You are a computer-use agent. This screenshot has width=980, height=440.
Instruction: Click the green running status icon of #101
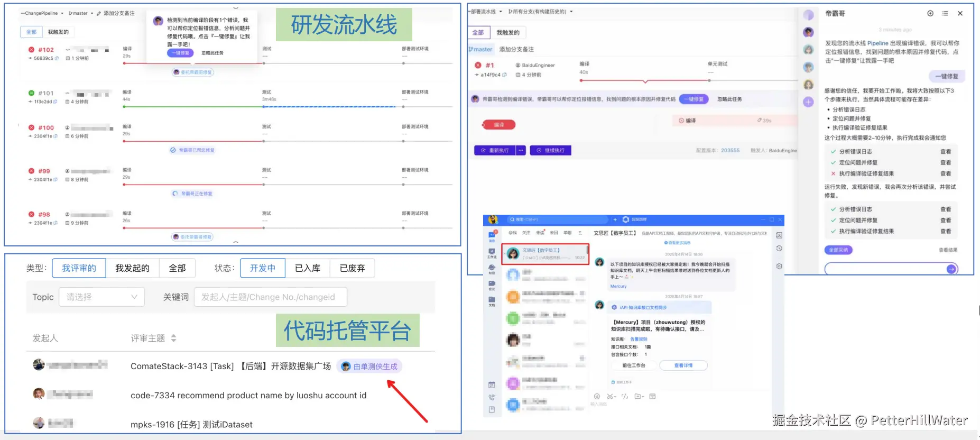[32, 93]
